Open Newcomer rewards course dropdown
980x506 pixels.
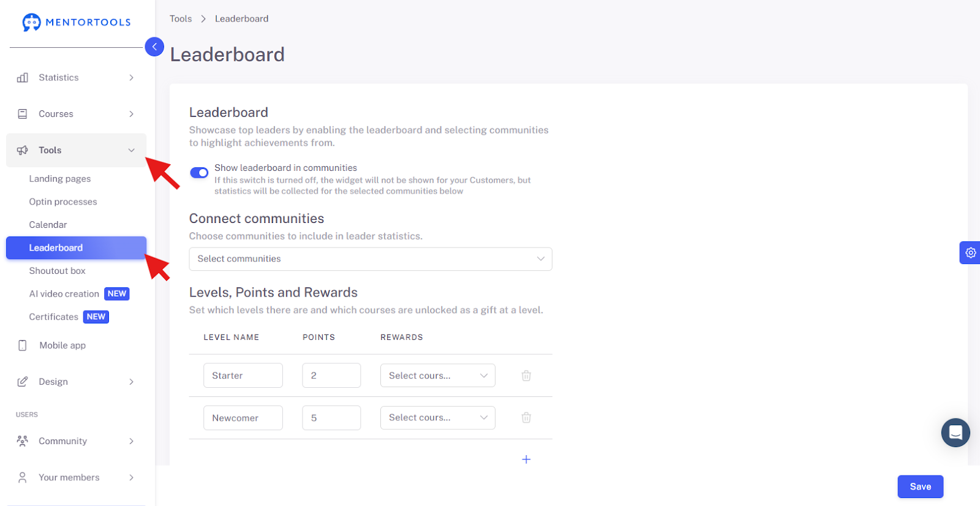pos(438,418)
